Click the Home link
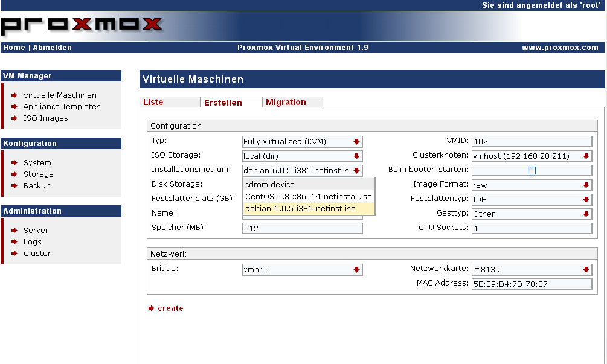607x364 pixels. (x=14, y=48)
